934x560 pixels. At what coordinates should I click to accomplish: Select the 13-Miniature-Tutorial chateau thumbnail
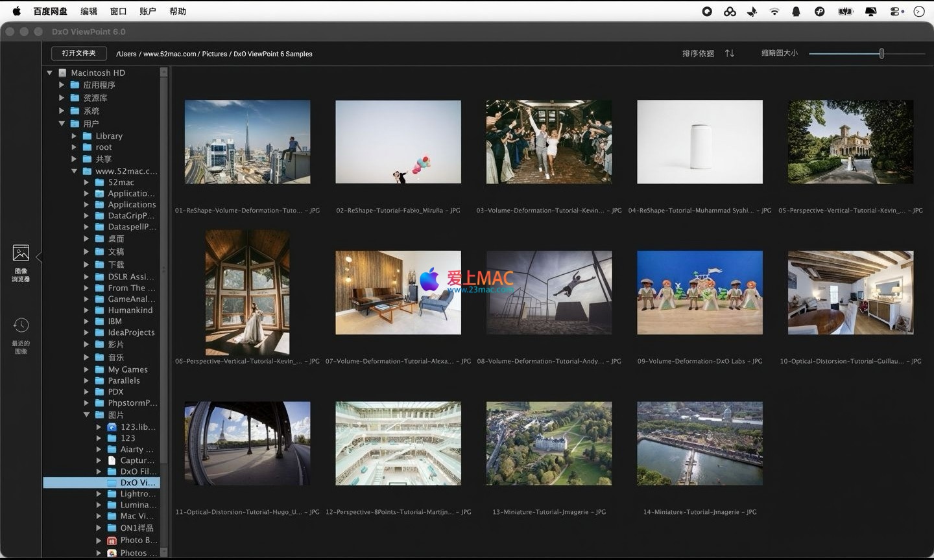[x=549, y=443]
